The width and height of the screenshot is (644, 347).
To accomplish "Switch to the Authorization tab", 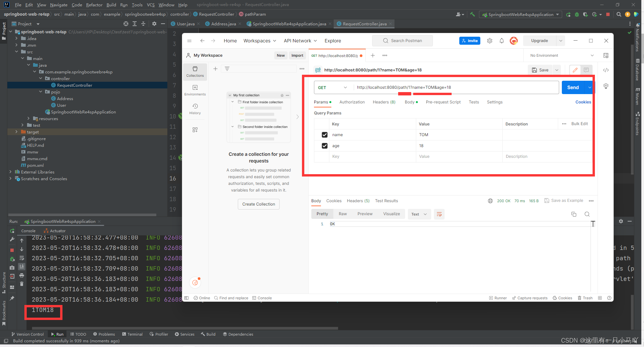I will 352,102.
